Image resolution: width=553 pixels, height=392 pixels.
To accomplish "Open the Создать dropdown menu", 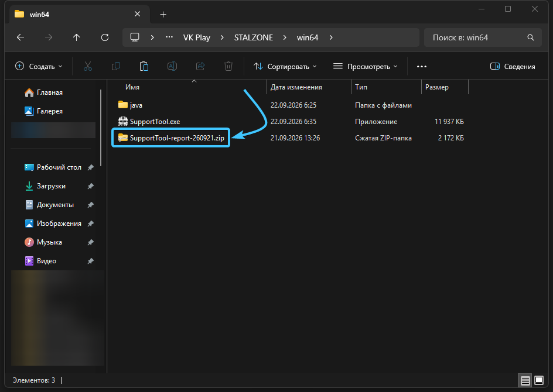I will [39, 66].
